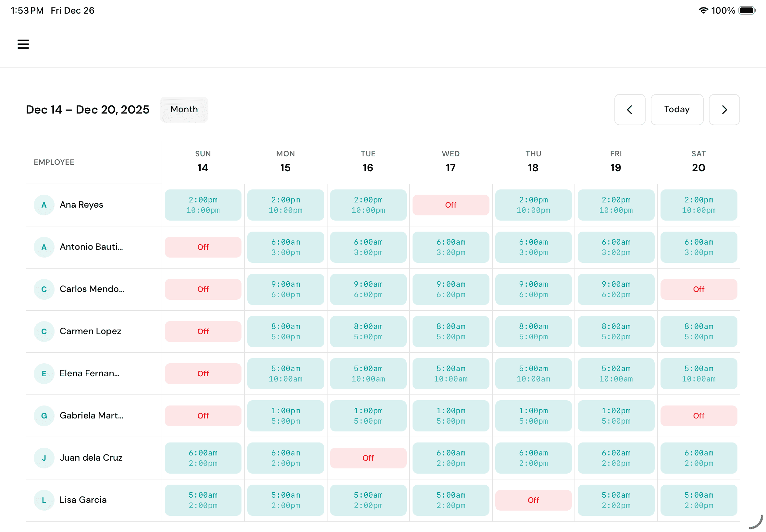Select Lisa Garcia's avatar circle
The width and height of the screenshot is (766, 532).
[x=44, y=500]
